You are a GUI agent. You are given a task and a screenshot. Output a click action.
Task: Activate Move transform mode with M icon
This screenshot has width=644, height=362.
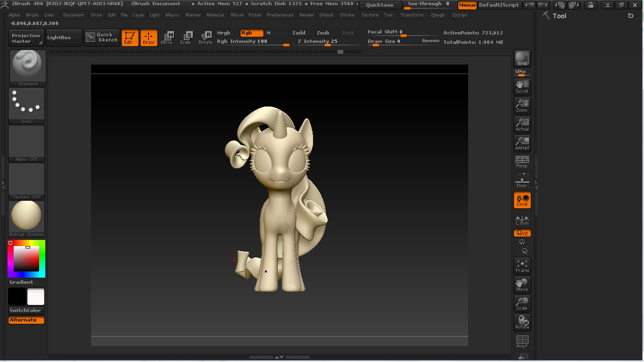pos(167,38)
